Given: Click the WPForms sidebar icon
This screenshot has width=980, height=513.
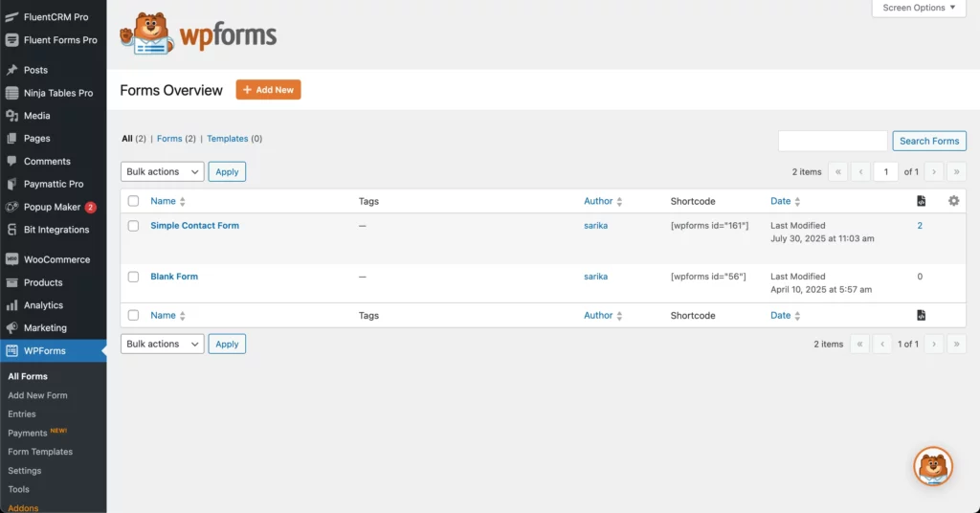Looking at the screenshot, I should tap(11, 351).
